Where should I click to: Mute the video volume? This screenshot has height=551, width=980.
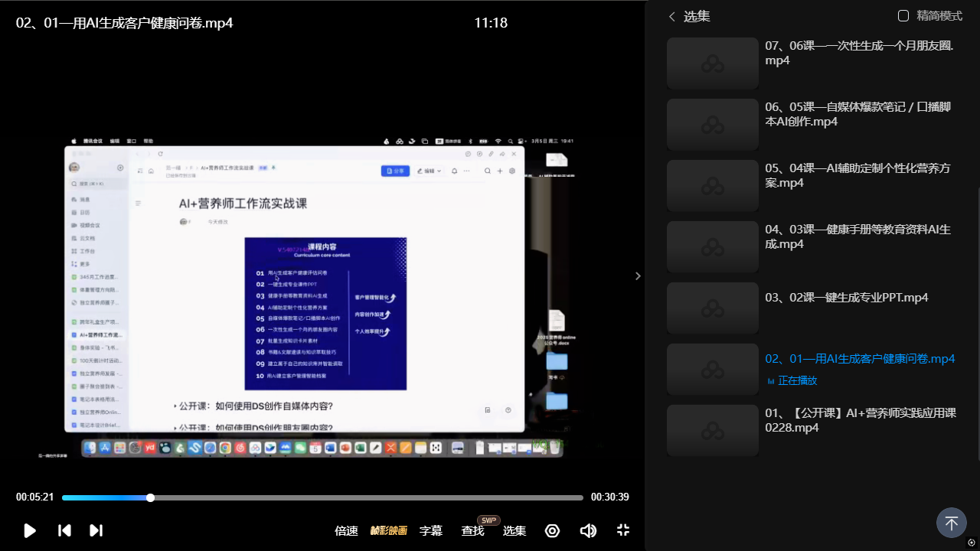click(588, 530)
